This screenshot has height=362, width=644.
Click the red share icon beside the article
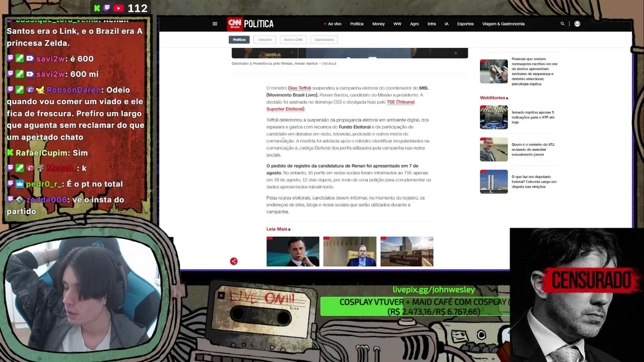pos(233,261)
